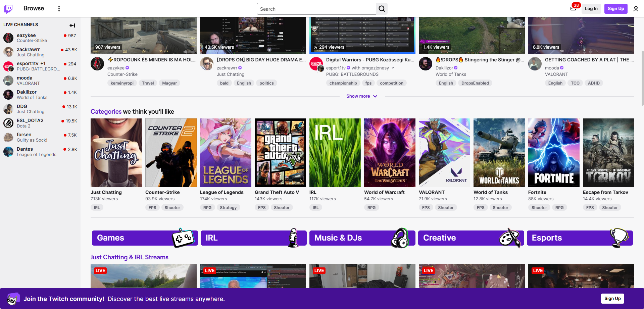The width and height of the screenshot is (644, 309).
Task: Open World of Tanks category cover
Action: tap(499, 153)
